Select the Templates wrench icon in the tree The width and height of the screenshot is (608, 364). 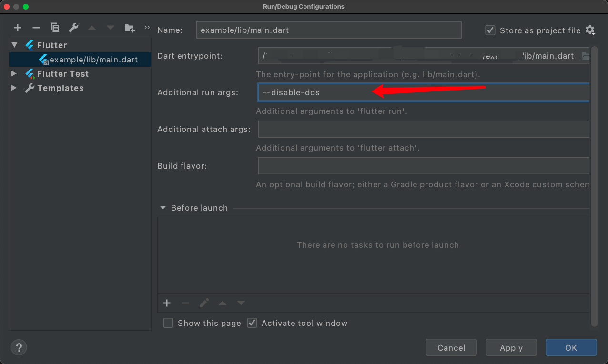30,88
